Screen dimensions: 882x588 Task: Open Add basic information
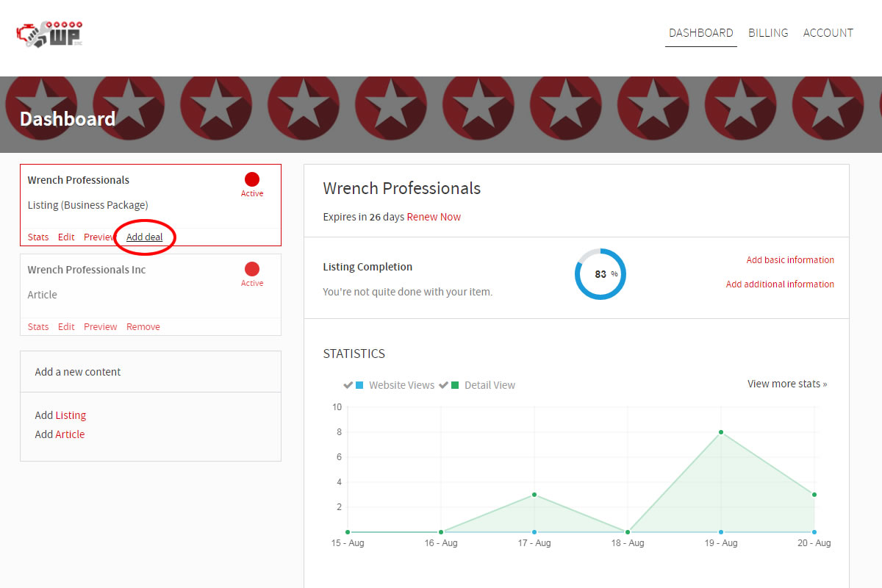point(790,260)
